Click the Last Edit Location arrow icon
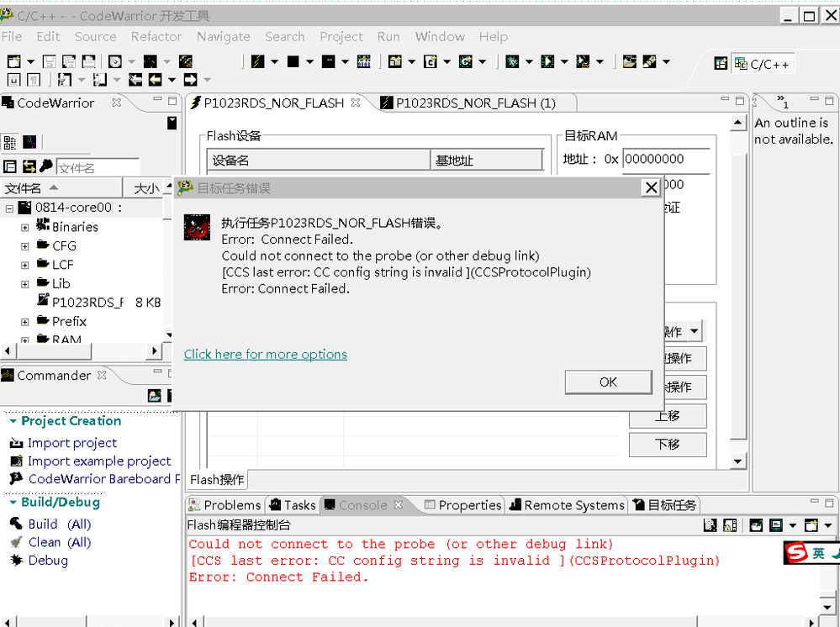Screen dimensions: 840x627 (x=135, y=81)
